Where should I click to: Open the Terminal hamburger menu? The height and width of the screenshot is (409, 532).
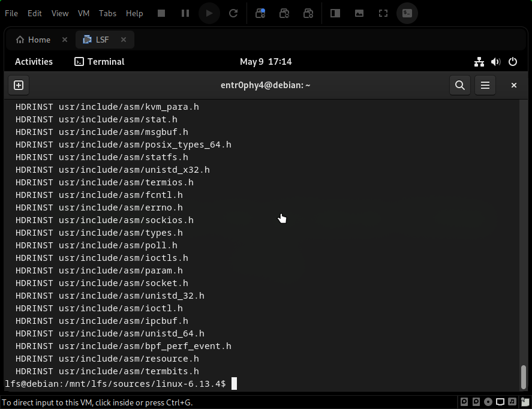485,85
